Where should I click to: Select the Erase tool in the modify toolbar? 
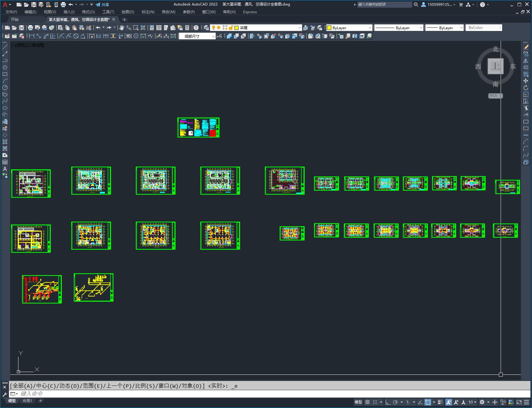click(x=526, y=47)
